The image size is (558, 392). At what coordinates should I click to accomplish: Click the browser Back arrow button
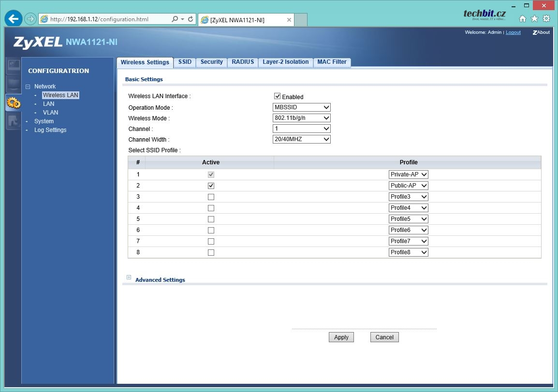point(13,19)
